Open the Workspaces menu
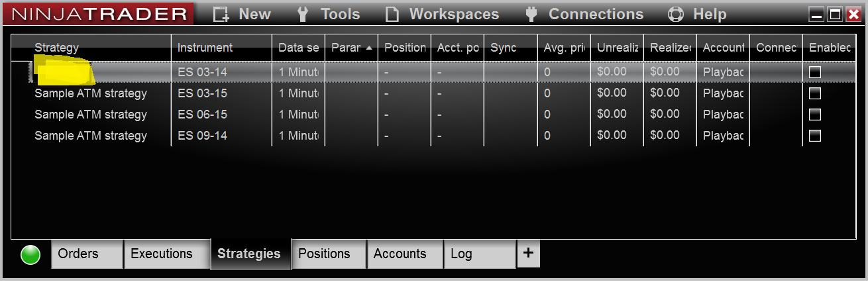This screenshot has width=868, height=282. [x=443, y=14]
